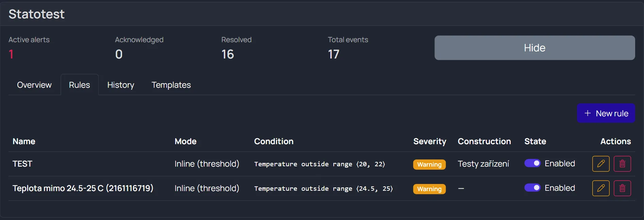Click Warning badge of Teplota mimo rule
The height and width of the screenshot is (220, 644).
pyautogui.click(x=429, y=189)
